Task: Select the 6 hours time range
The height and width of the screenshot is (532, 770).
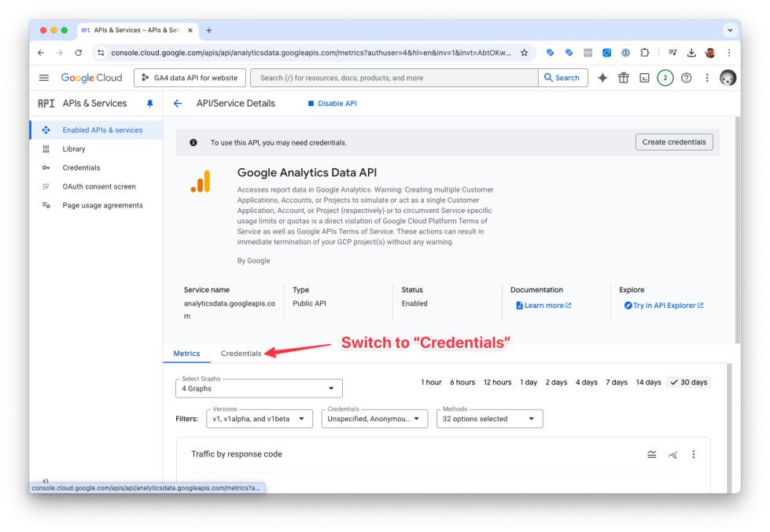Action: [462, 383]
